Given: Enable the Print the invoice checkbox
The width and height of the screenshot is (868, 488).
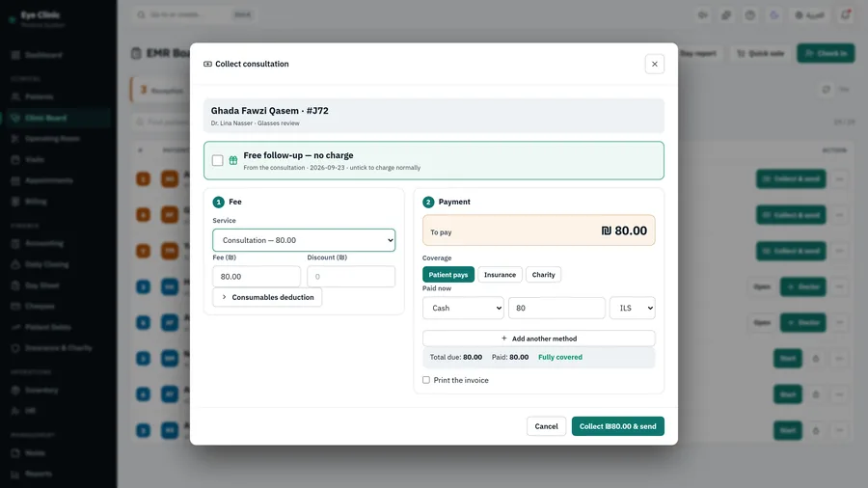Looking at the screenshot, I should [x=425, y=380].
